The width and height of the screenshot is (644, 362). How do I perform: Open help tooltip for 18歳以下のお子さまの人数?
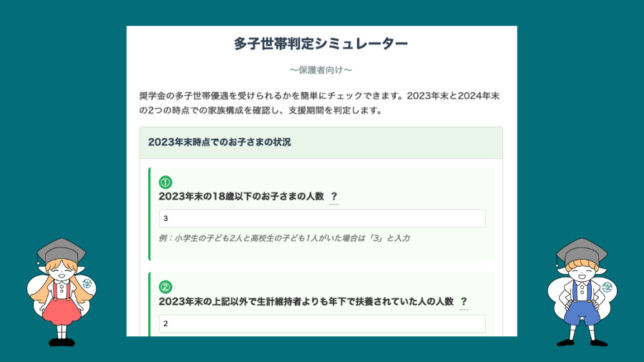[334, 197]
